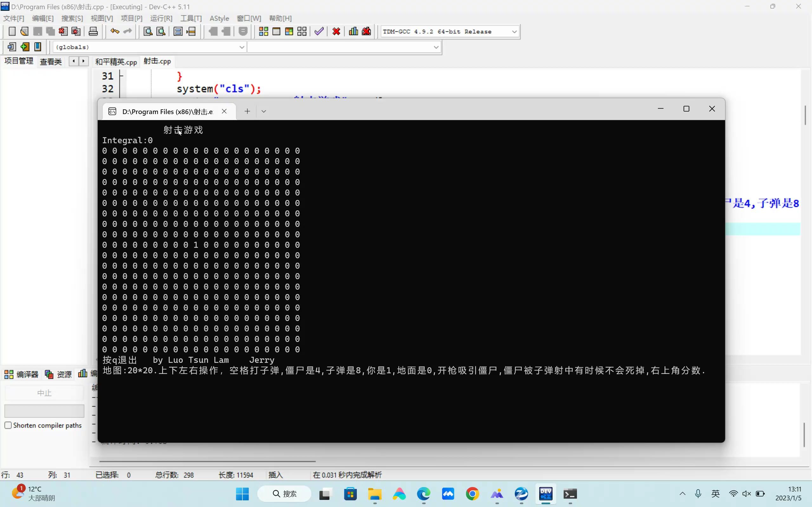Viewport: 812px width, 507px height.
Task: Click the Print icon in toolbar
Action: (93, 31)
